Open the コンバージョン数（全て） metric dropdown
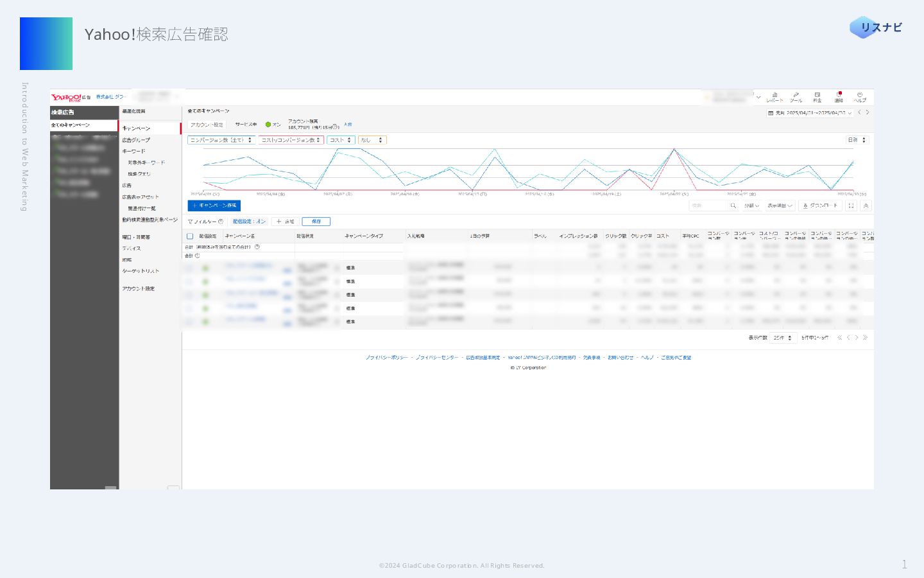The image size is (924, 578). pos(221,140)
